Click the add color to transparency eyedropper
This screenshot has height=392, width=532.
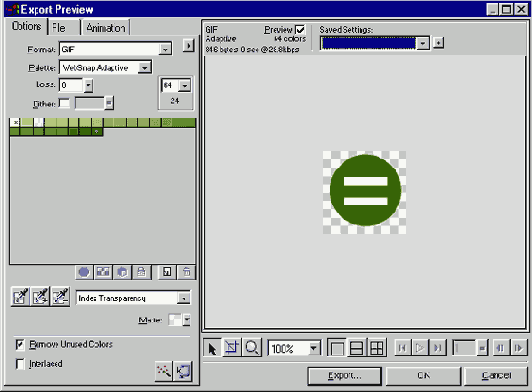(40, 297)
